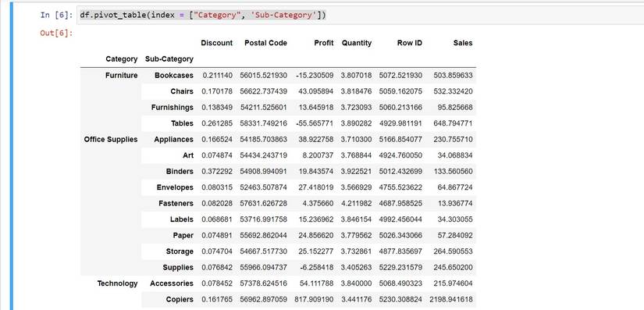Click Copiers profit value 817.909190
This screenshot has height=310, width=644.
(315, 300)
